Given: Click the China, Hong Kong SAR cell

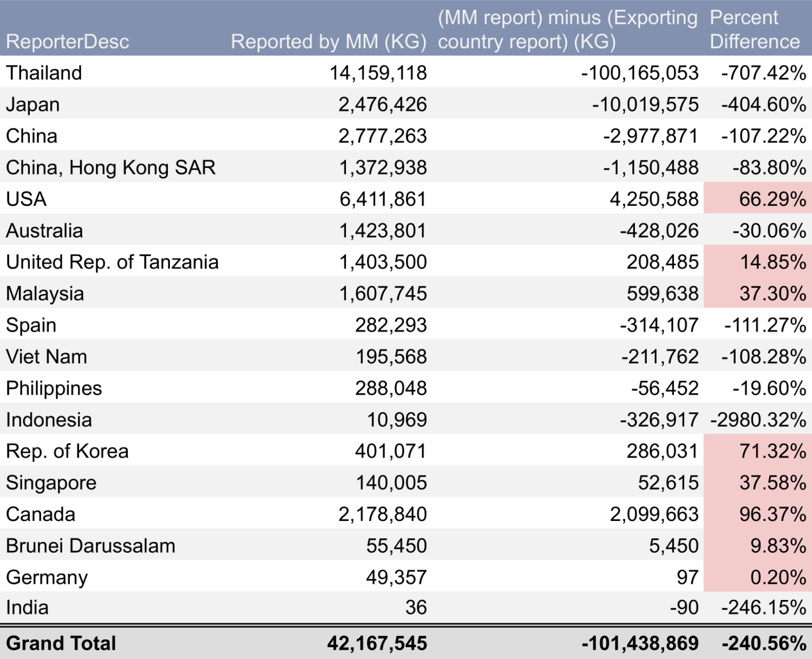Looking at the screenshot, I should pyautogui.click(x=111, y=168).
